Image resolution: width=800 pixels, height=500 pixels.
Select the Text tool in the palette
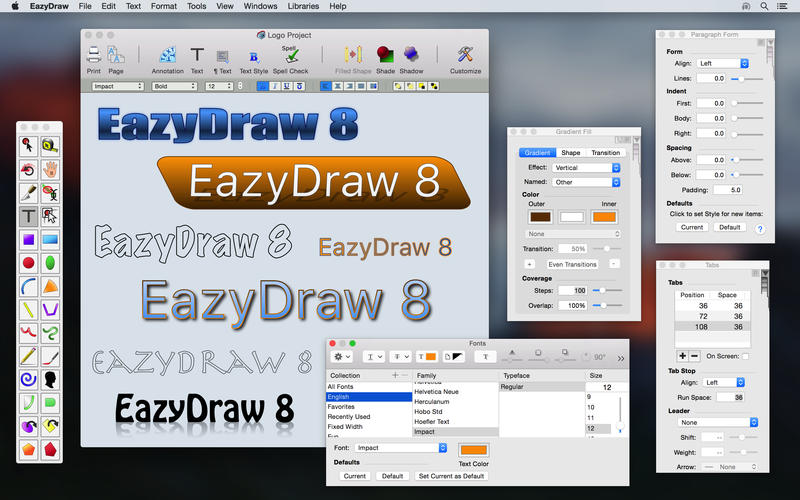pyautogui.click(x=29, y=216)
